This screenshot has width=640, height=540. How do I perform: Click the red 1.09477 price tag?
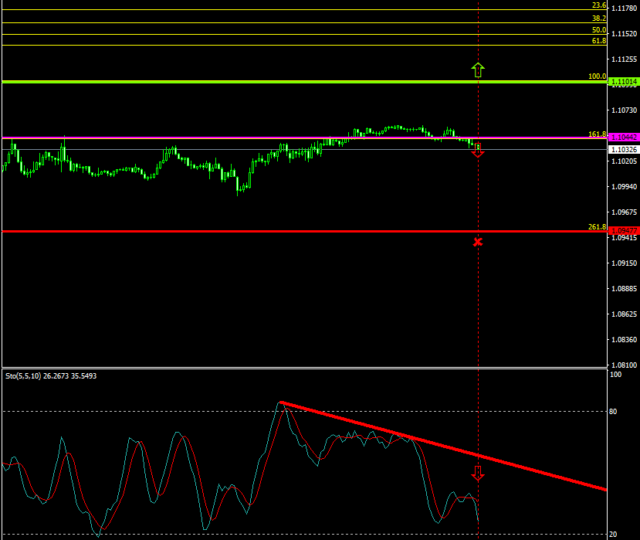623,231
